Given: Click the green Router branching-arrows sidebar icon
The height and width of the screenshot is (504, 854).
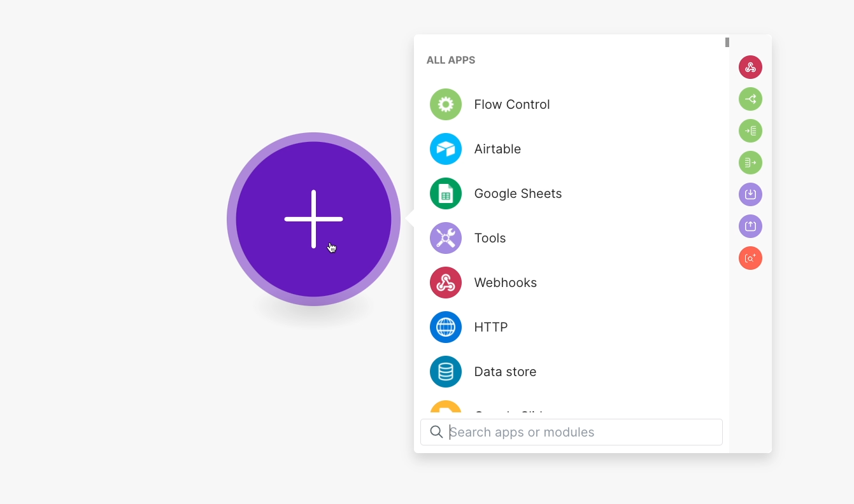Looking at the screenshot, I should (x=750, y=99).
